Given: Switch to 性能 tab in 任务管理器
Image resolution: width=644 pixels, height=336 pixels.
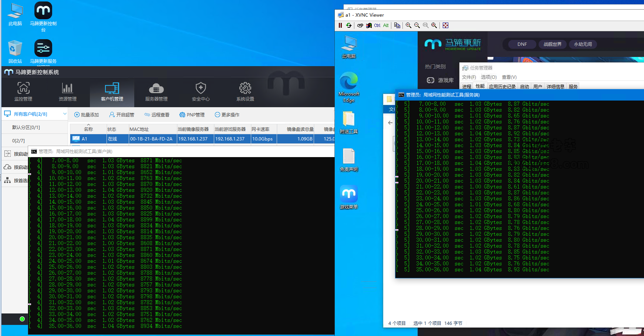Looking at the screenshot, I should point(480,86).
